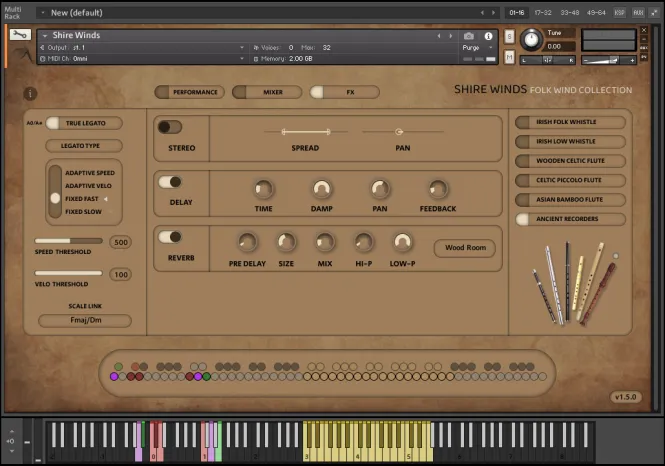Click the Reverb Pre Delay knob
Screen dimensions: 665x466
pyautogui.click(x=247, y=241)
